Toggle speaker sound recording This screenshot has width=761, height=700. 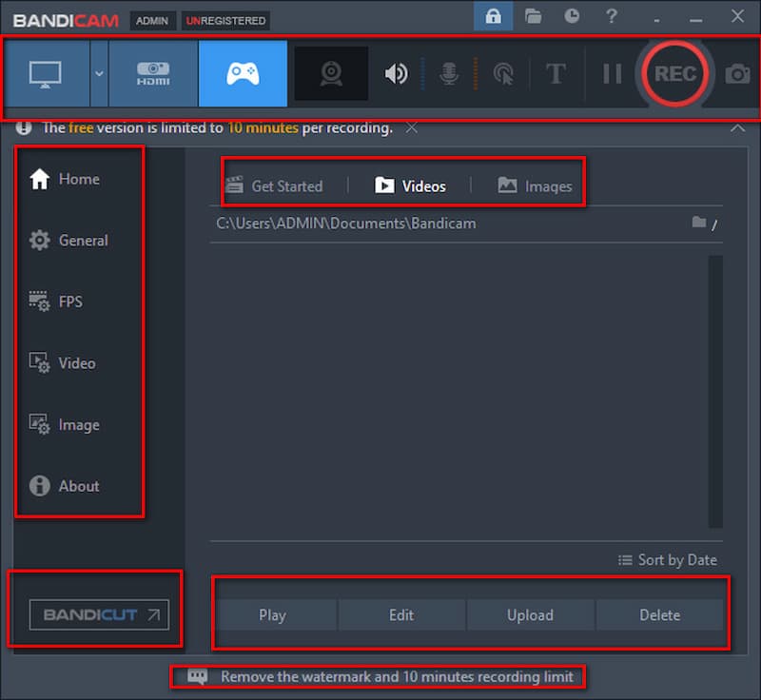396,74
